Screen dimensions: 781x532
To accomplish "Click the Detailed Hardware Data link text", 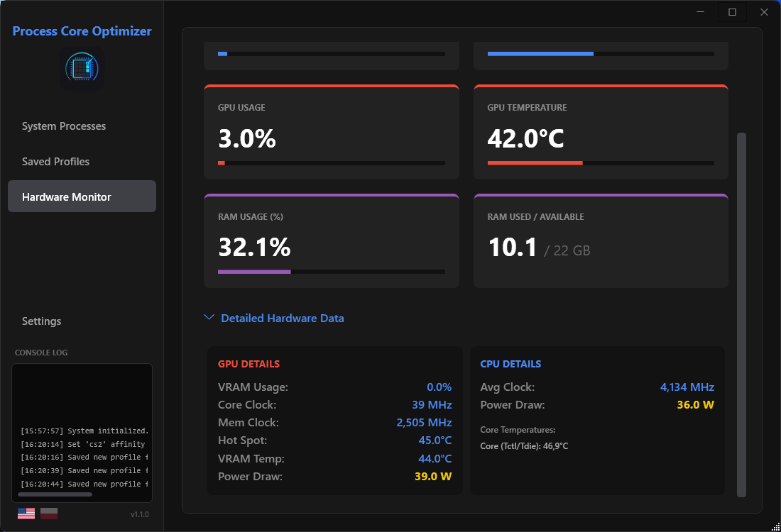I will 283,318.
